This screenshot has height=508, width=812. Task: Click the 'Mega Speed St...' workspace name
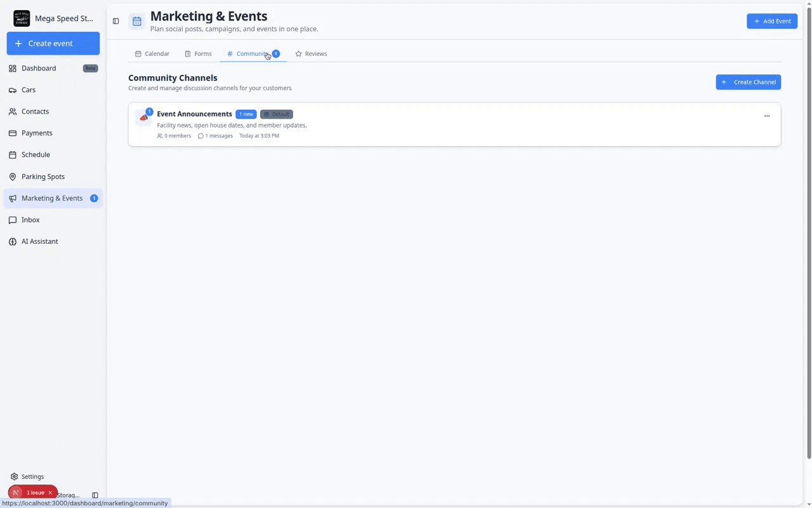click(64, 18)
